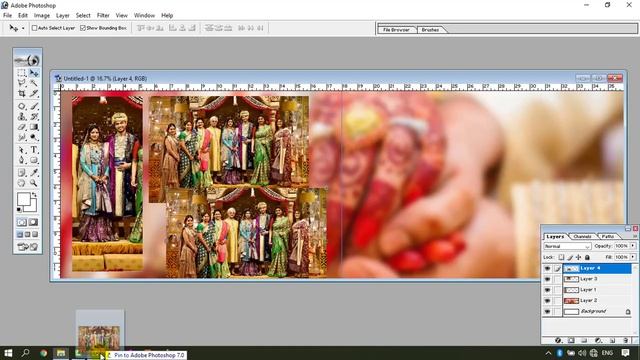Click Jump to ImageReady button
The height and width of the screenshot is (360, 640).
[28, 247]
